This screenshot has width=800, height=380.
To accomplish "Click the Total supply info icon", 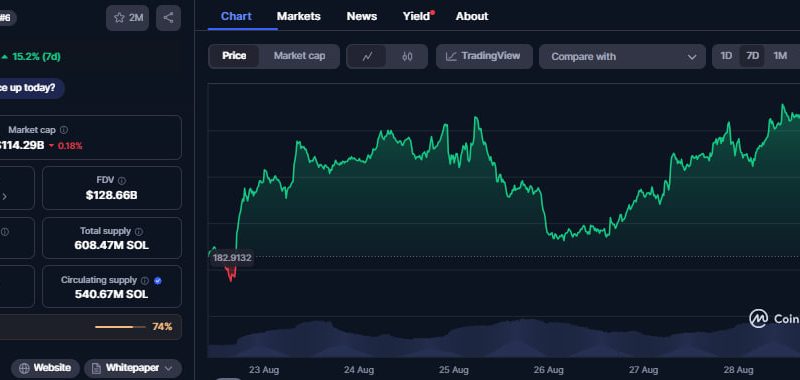I will click(x=139, y=232).
